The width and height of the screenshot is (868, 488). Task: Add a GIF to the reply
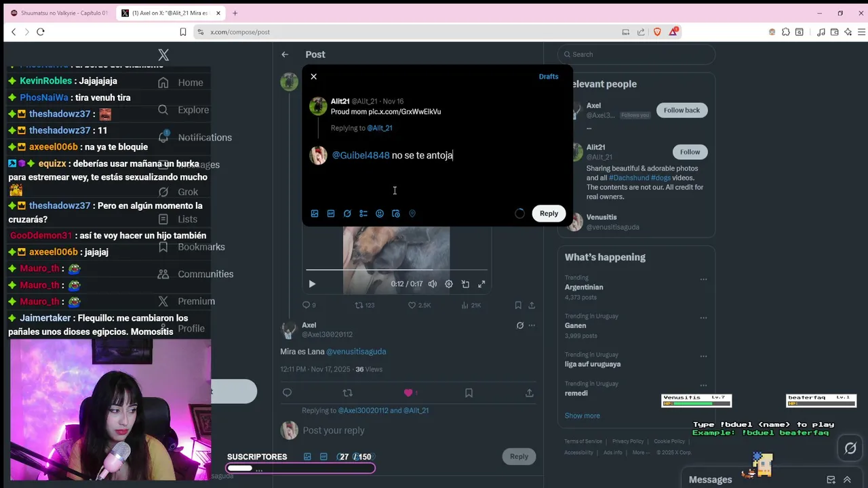pos(331,213)
